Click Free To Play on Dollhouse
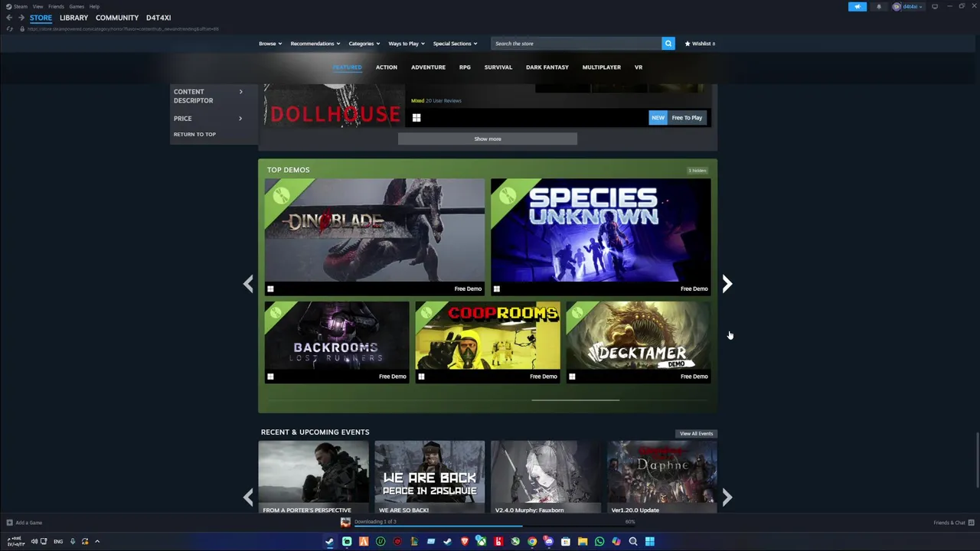The height and width of the screenshot is (551, 980). 687,118
